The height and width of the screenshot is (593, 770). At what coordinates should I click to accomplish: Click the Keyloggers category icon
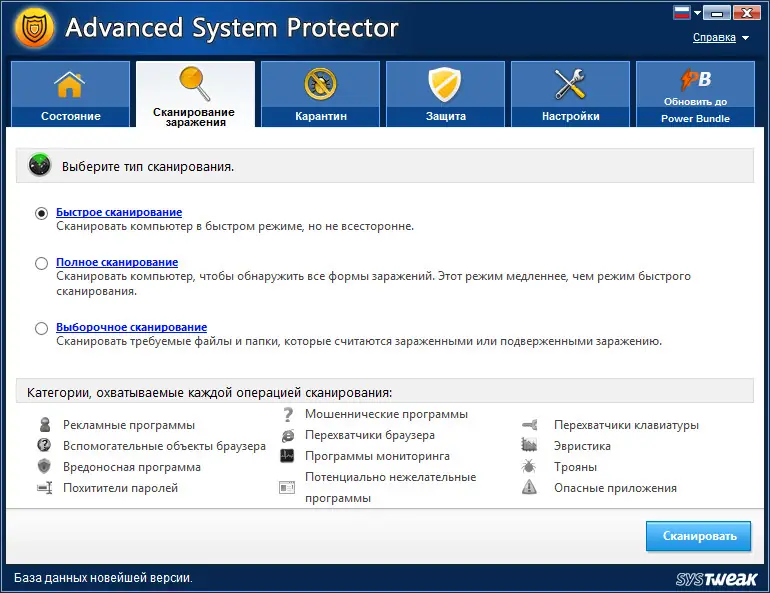click(x=530, y=425)
